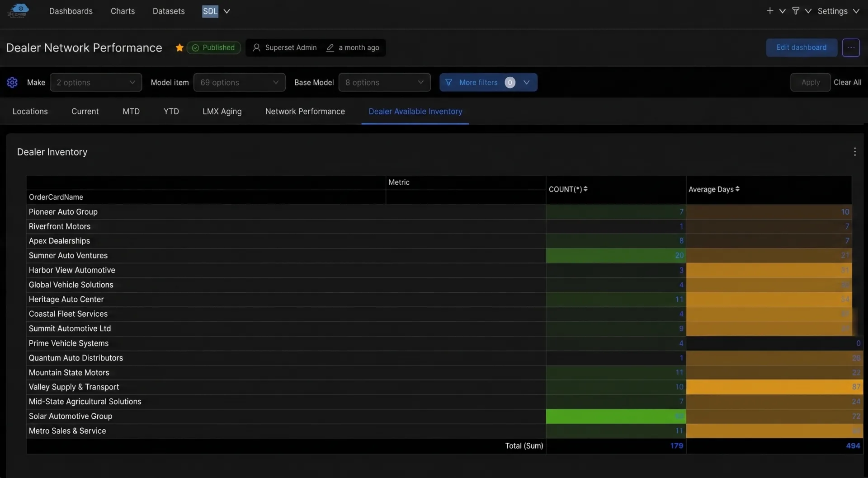Image resolution: width=868 pixels, height=478 pixels.
Task: Open the Make filter dropdown
Action: tap(96, 82)
